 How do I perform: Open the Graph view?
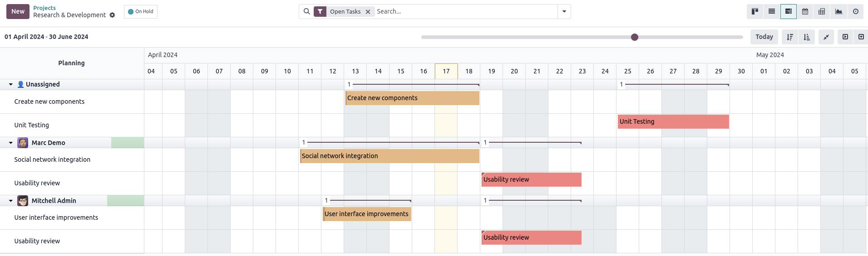tap(838, 11)
